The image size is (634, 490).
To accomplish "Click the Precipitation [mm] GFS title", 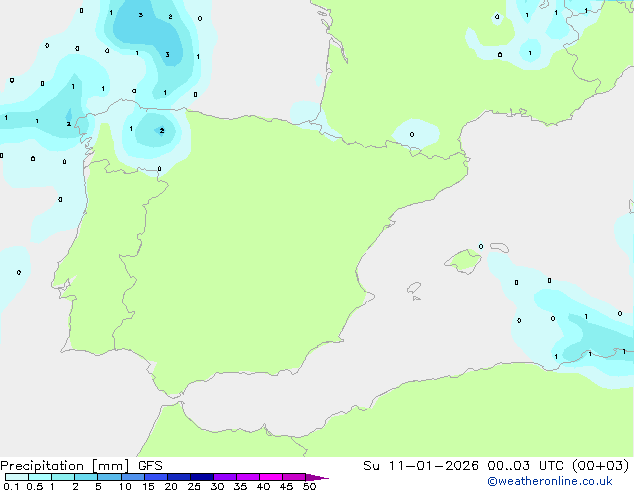I will pyautogui.click(x=81, y=466).
